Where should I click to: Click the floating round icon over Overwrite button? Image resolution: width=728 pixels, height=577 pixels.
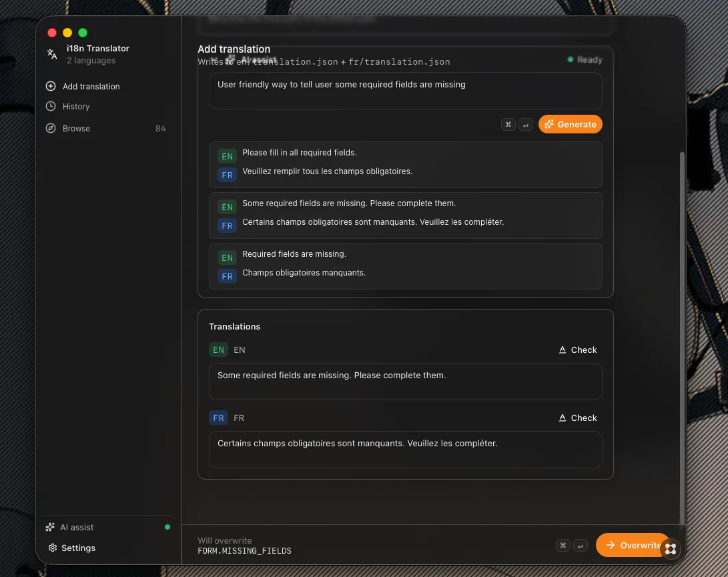(671, 549)
